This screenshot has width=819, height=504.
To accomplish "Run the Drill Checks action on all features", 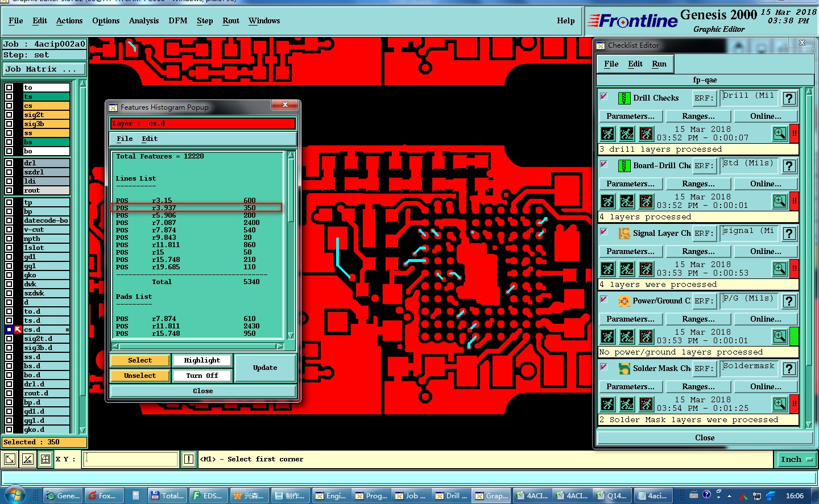I will pos(608,134).
